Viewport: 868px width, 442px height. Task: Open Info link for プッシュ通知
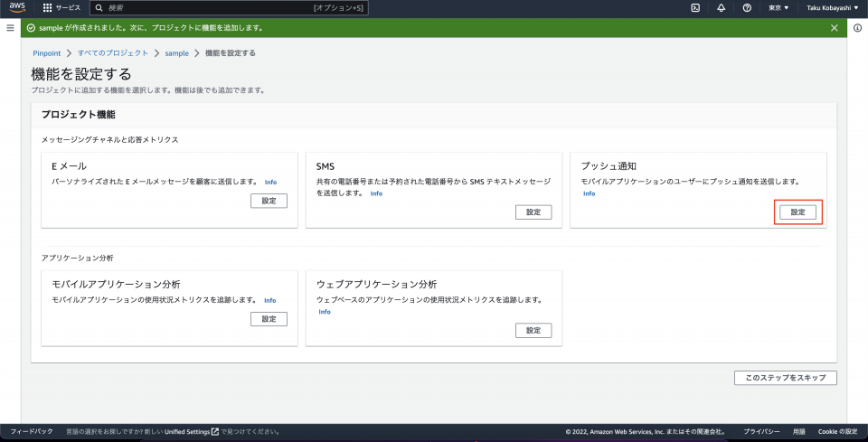589,193
